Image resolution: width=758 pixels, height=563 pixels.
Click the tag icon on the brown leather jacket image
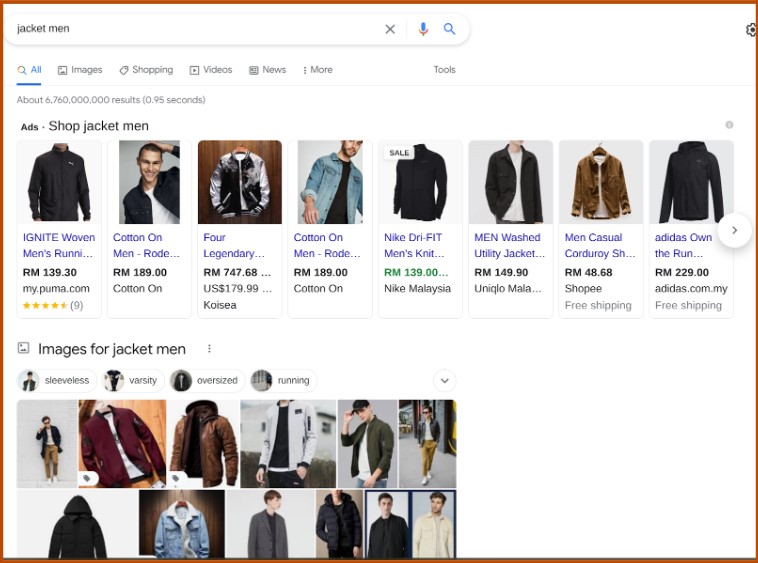[176, 478]
